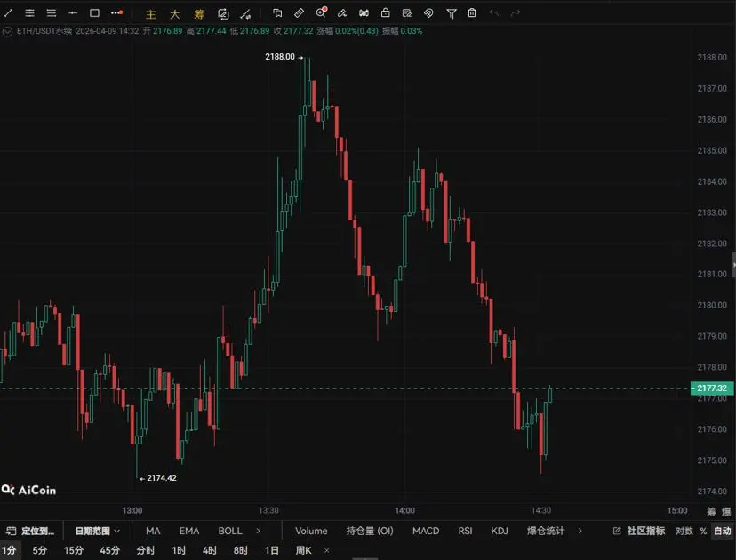The height and width of the screenshot is (560, 736).
Task: Toggle hide drawings eye-slash icon
Action: click(x=428, y=13)
